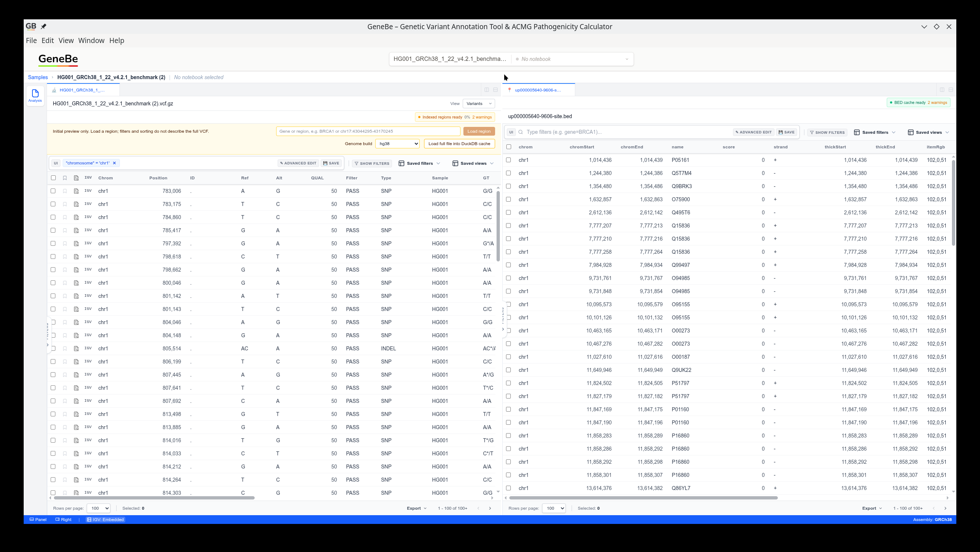
Task: Click the UI mode badge in VCF filter bar
Action: (56, 163)
